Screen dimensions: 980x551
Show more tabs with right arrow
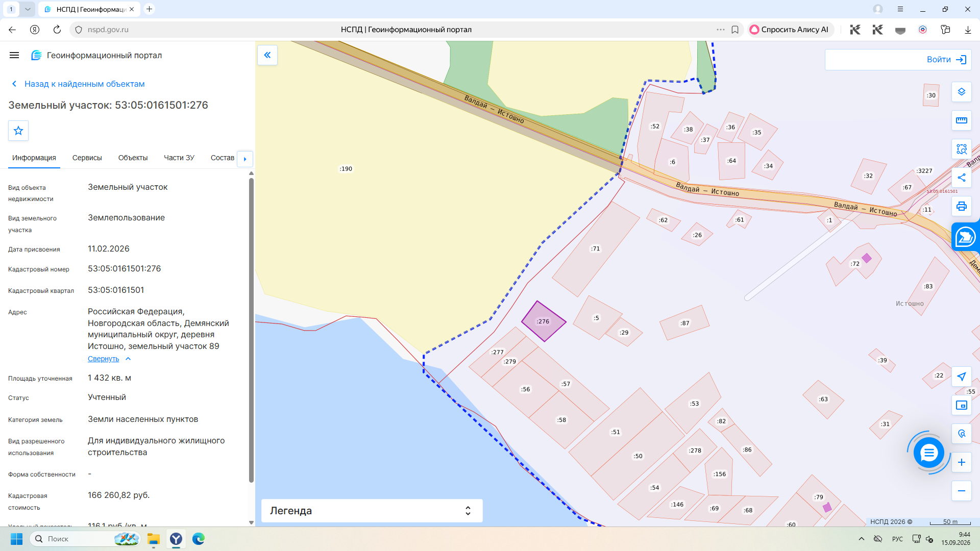pyautogui.click(x=245, y=159)
